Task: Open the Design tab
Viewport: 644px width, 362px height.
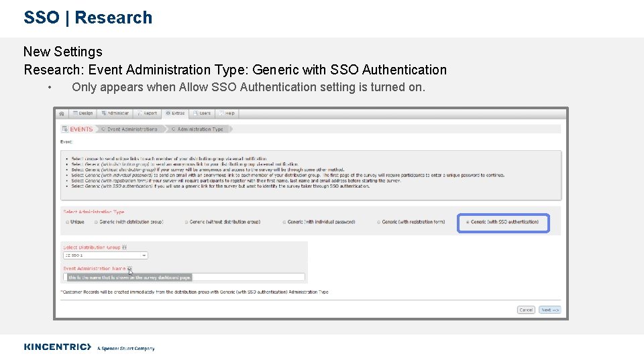Action: tap(83, 113)
